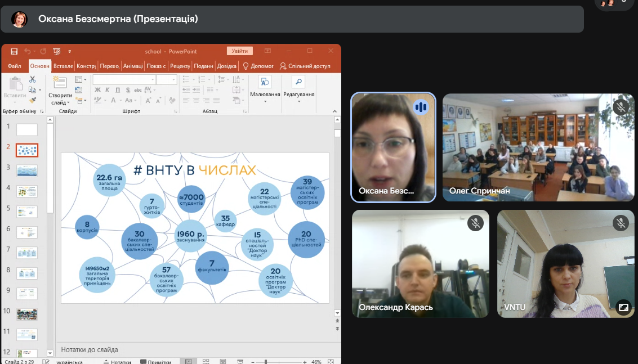Click the zoom slider in the status bar
This screenshot has height=364, width=638.
266,362
